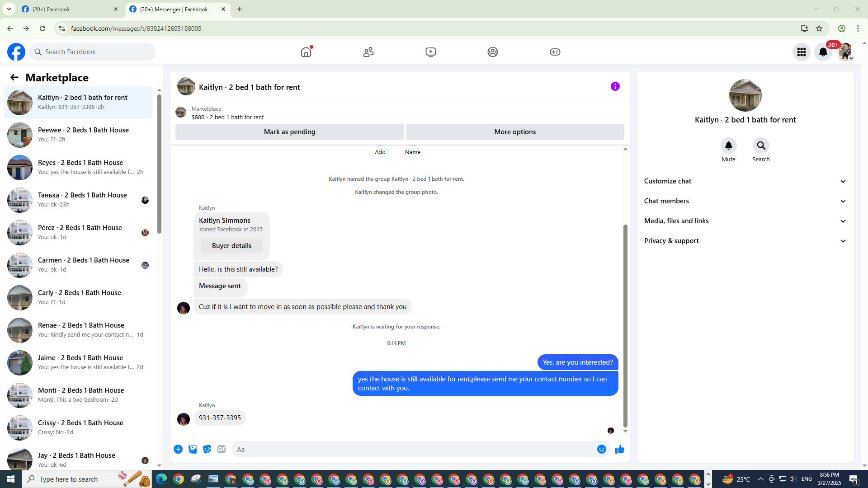Viewport: 868px width, 488px height.
Task: Click the Windows taskbar search box
Action: click(87, 479)
